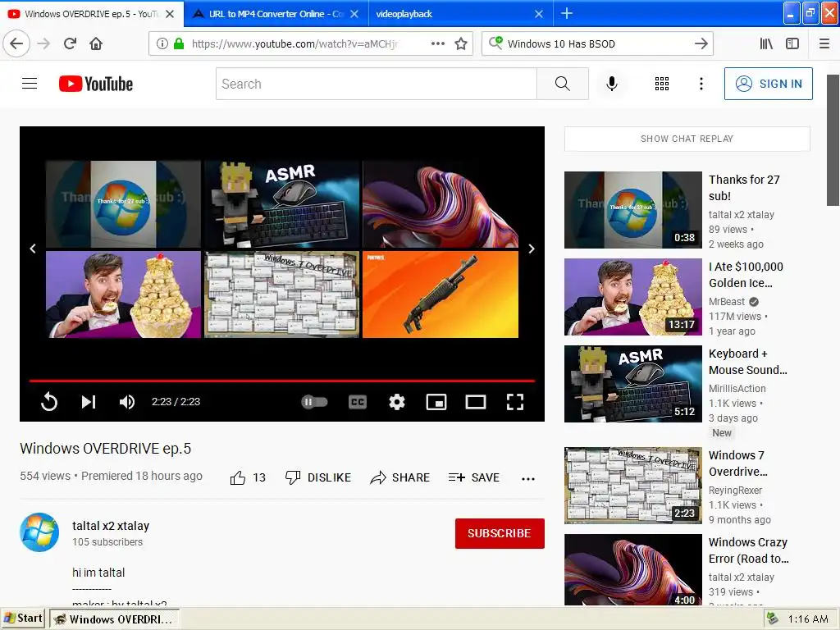This screenshot has height=630, width=840.
Task: Click the browser Back arrow button
Action: pyautogui.click(x=16, y=43)
